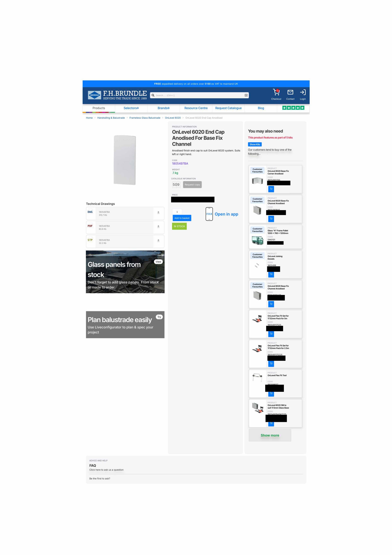Expand list with Show more

point(270,435)
